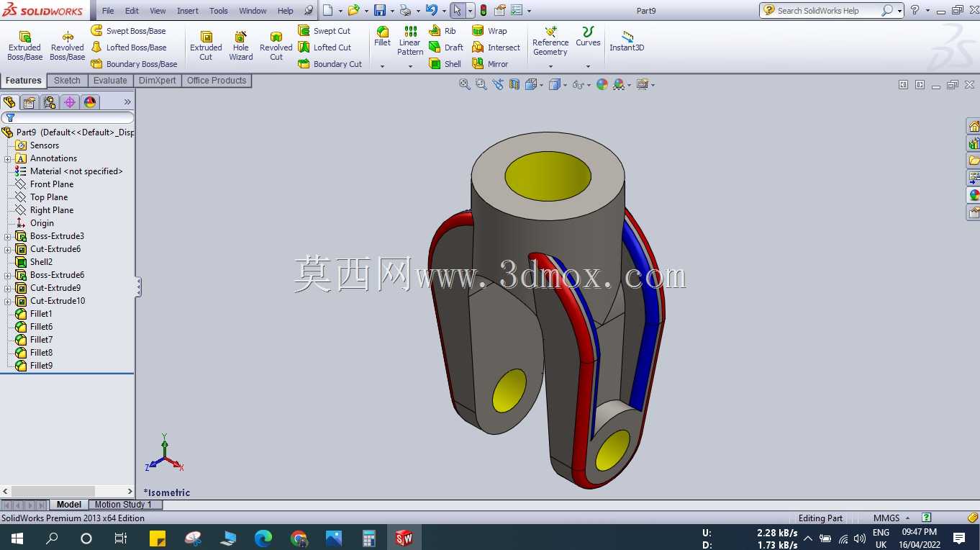Open the ConfigurationManager panel tab
The height and width of the screenshot is (550, 980).
point(50,102)
